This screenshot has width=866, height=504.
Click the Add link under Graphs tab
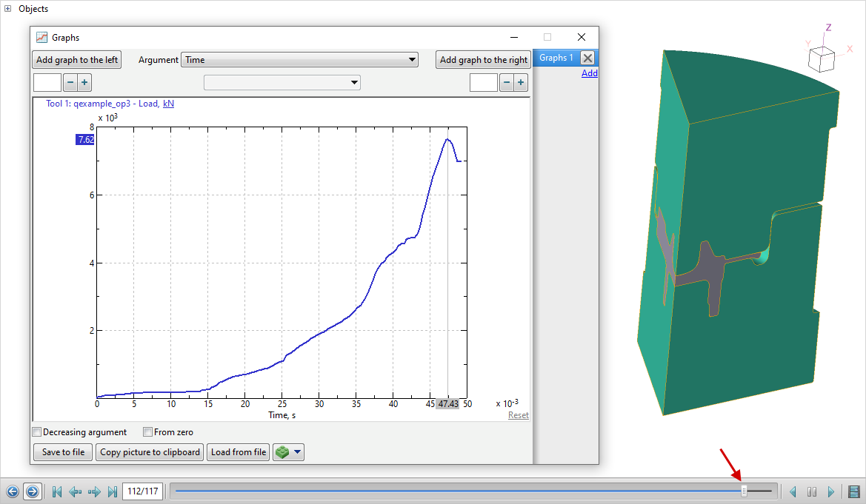(589, 73)
